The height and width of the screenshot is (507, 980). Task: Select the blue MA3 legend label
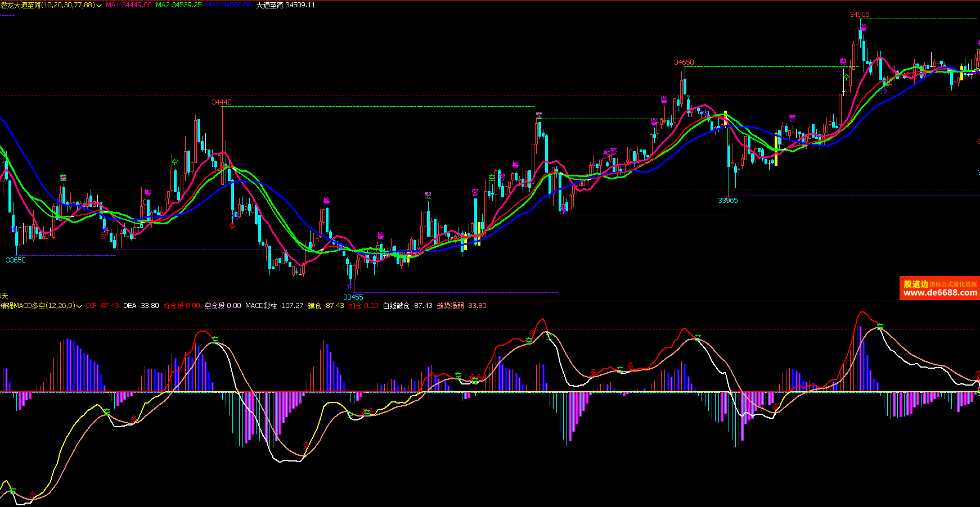pos(228,5)
